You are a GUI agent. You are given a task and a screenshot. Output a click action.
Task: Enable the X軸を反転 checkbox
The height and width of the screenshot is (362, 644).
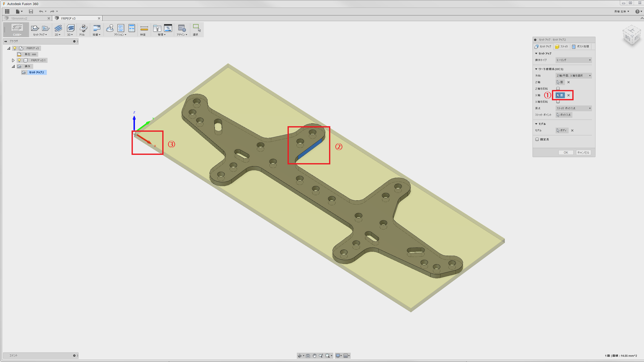[558, 102]
